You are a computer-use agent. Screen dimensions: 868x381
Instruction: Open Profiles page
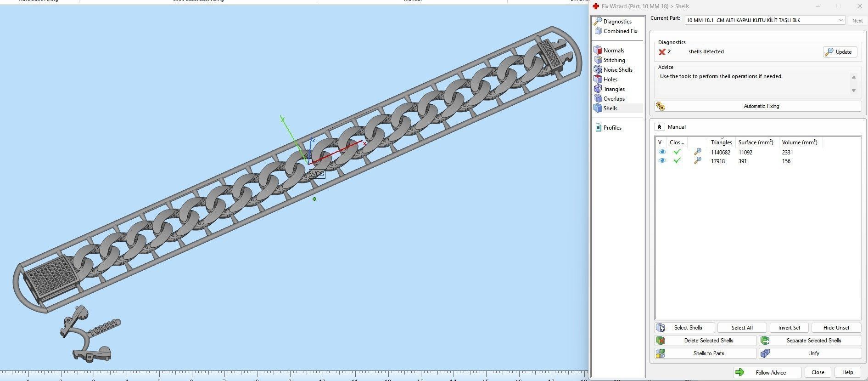click(x=612, y=128)
